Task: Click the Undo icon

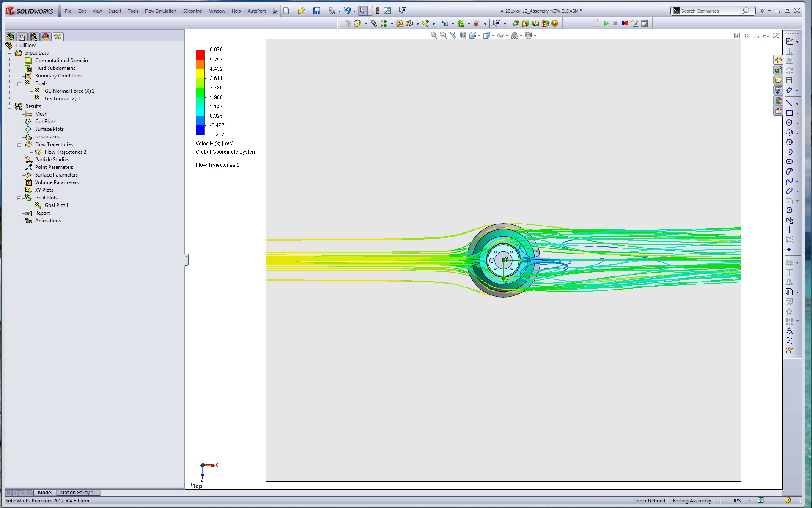Action: [347, 11]
